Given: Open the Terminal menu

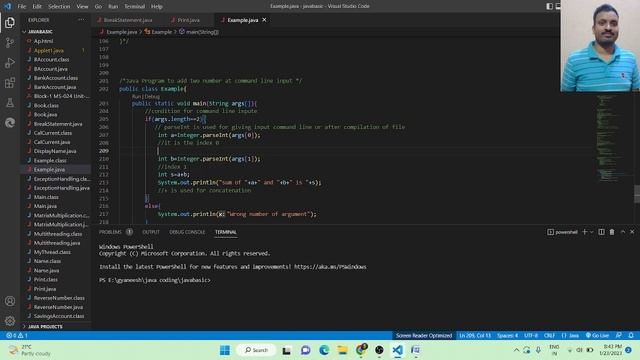Looking at the screenshot, I should pos(135,7).
